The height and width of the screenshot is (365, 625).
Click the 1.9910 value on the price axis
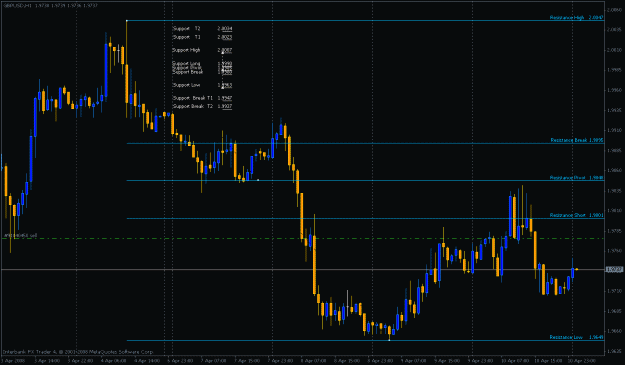click(x=614, y=130)
